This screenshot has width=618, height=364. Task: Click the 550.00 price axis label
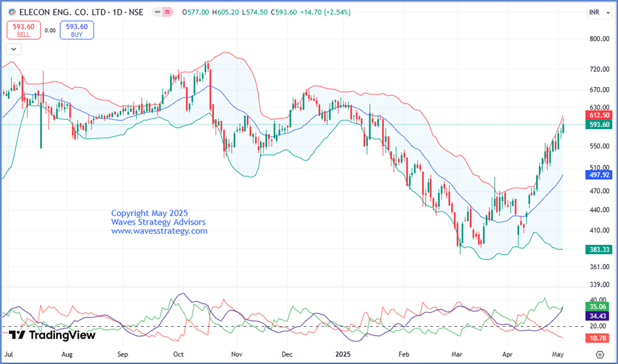pyautogui.click(x=600, y=146)
